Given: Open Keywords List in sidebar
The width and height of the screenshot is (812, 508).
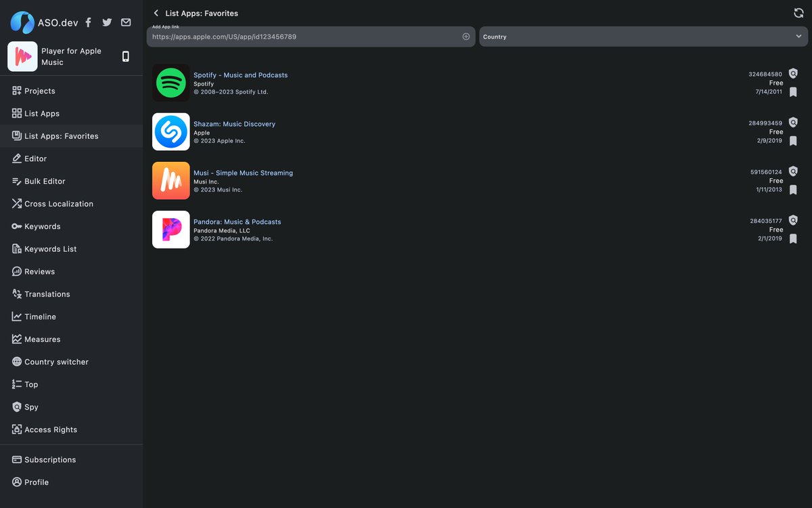Looking at the screenshot, I should click(72, 249).
